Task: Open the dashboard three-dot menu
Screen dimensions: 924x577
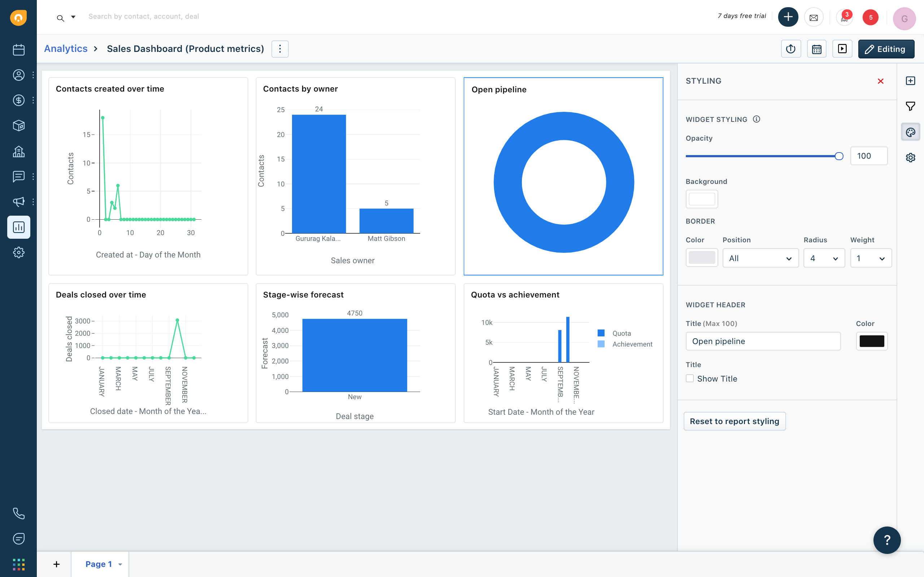Action: [x=280, y=49]
